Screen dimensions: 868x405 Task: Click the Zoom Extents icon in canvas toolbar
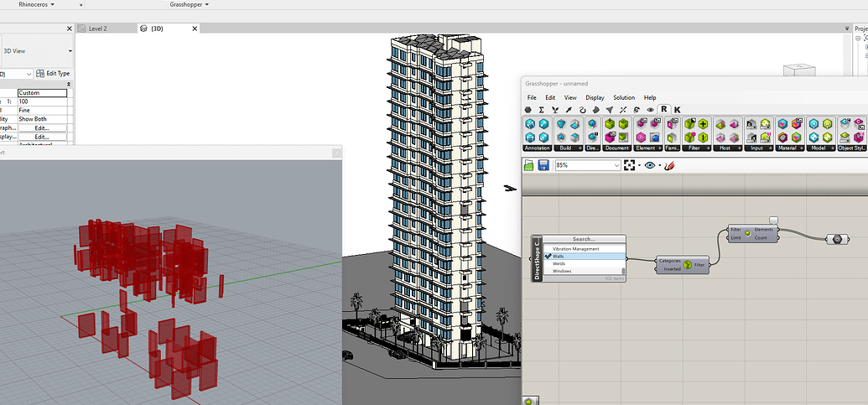tap(630, 165)
